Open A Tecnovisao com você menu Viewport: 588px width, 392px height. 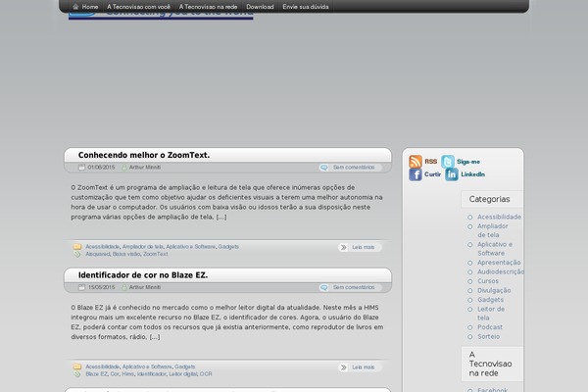coord(138,7)
